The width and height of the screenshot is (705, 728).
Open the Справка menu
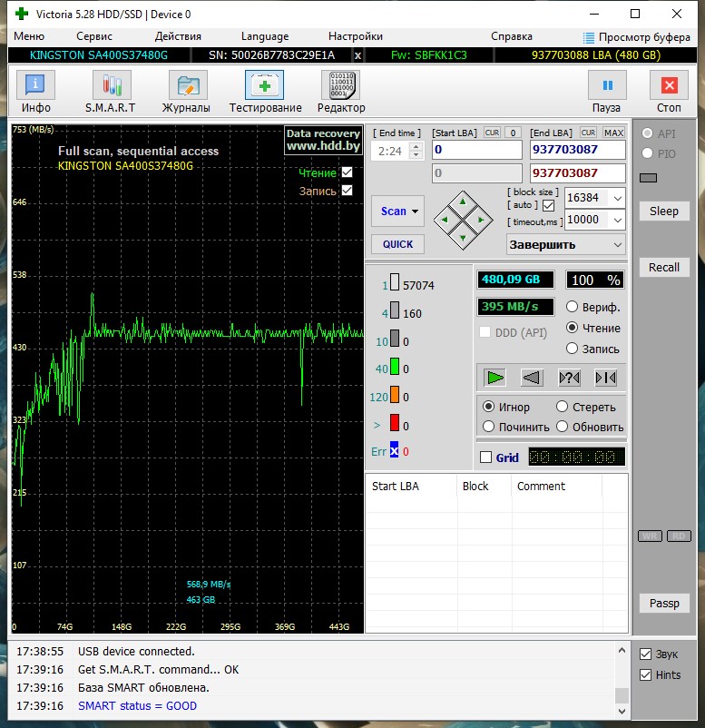point(512,36)
